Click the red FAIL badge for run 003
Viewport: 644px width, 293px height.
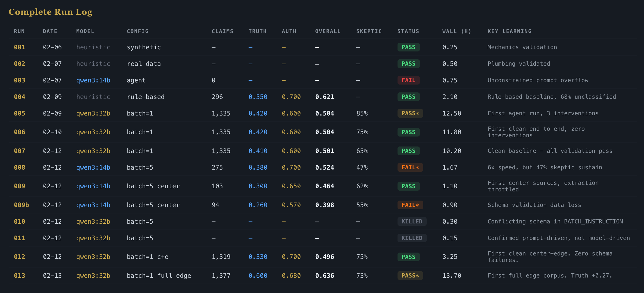tap(408, 80)
